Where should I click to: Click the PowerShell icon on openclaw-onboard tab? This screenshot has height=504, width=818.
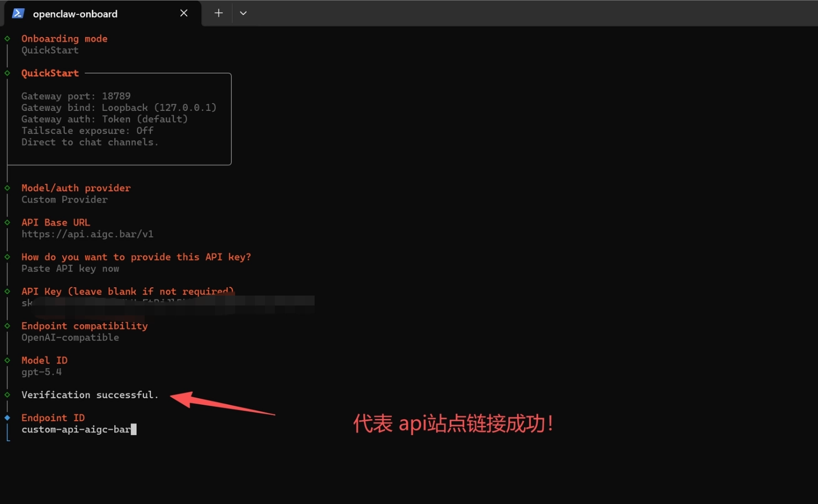point(18,13)
